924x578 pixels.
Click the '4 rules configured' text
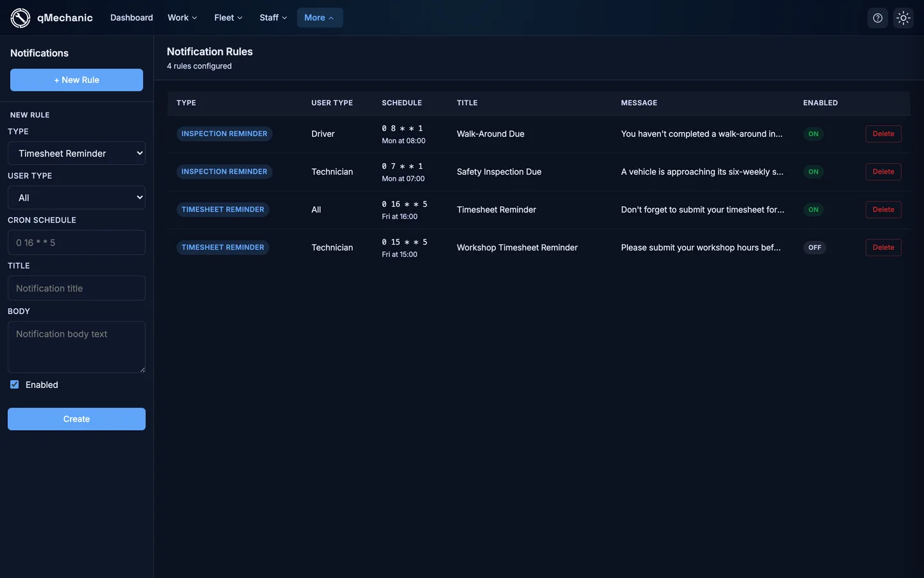[199, 66]
